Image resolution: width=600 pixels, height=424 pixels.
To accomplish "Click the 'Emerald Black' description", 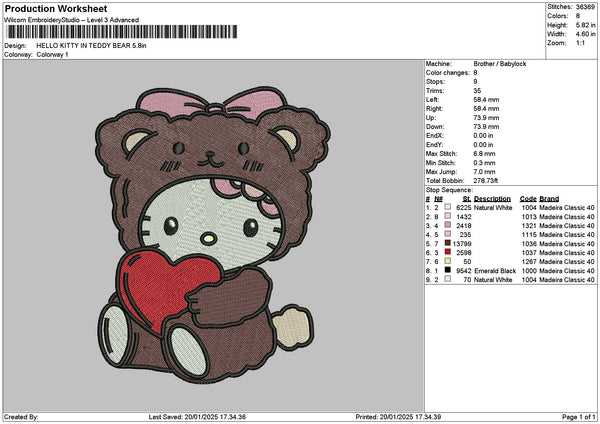I will point(495,271).
